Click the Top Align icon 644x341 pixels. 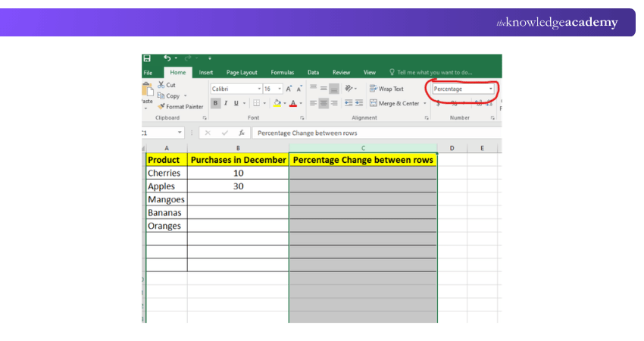[x=314, y=88]
